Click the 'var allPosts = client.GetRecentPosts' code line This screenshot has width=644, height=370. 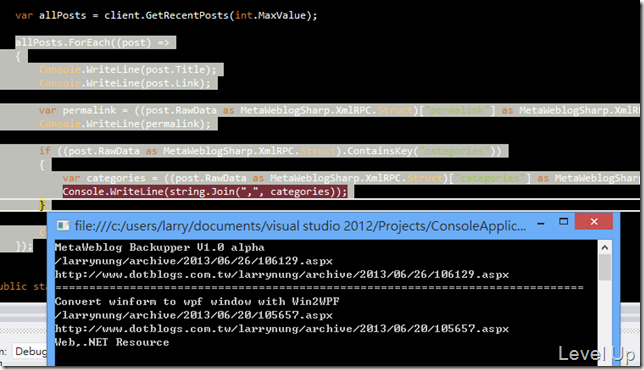pos(166,16)
